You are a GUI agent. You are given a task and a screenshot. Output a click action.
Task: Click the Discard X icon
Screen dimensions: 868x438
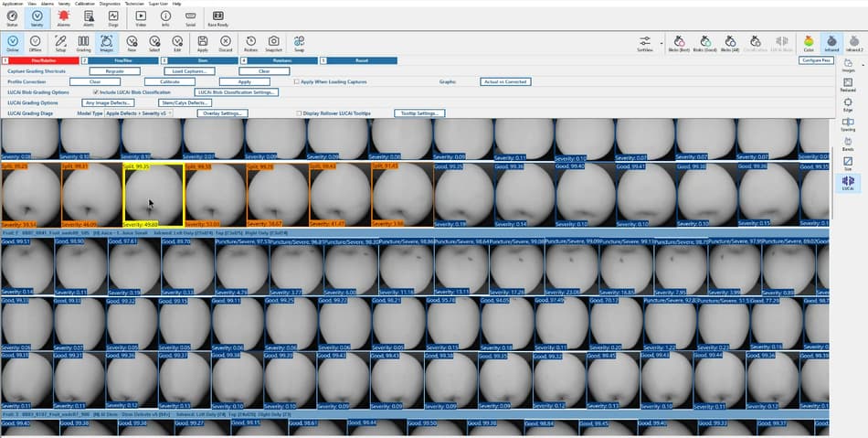226,43
